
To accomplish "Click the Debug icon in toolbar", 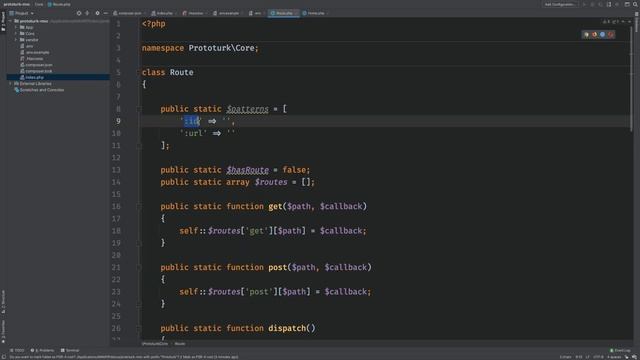I will click(593, 4).
